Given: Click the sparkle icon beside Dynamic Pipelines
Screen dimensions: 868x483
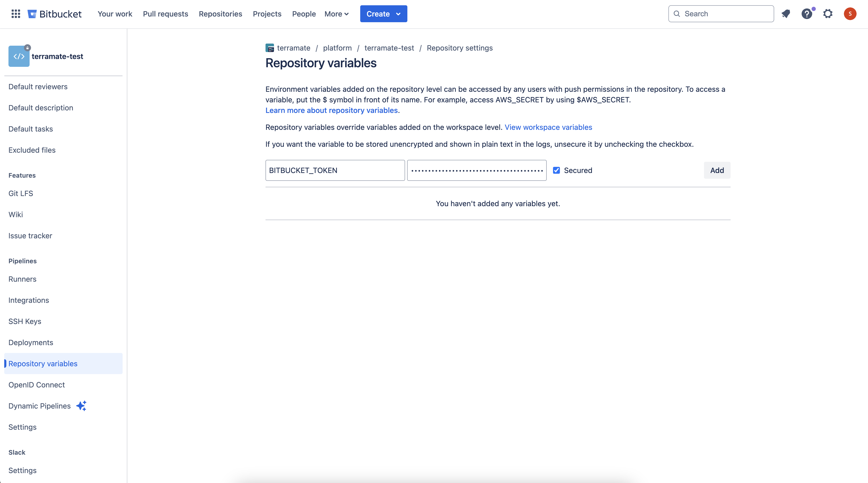Looking at the screenshot, I should click(x=82, y=406).
